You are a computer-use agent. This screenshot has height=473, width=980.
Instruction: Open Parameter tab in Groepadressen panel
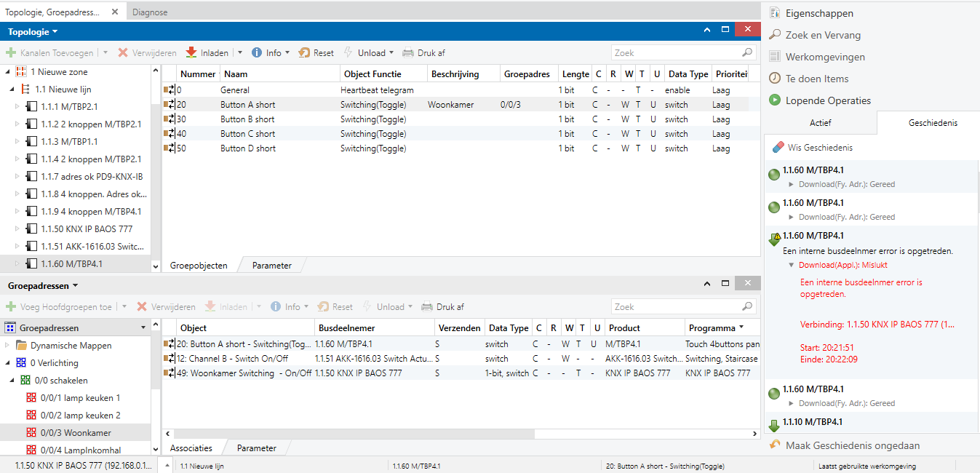click(x=257, y=448)
